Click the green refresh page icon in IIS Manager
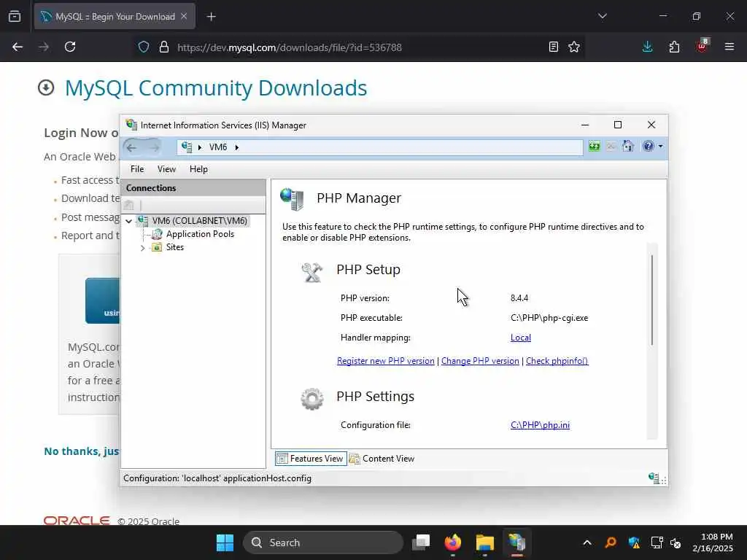 594,146
